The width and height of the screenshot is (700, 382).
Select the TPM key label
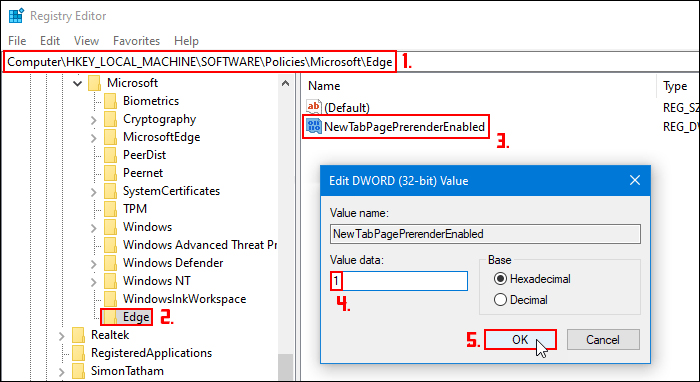pyautogui.click(x=135, y=209)
